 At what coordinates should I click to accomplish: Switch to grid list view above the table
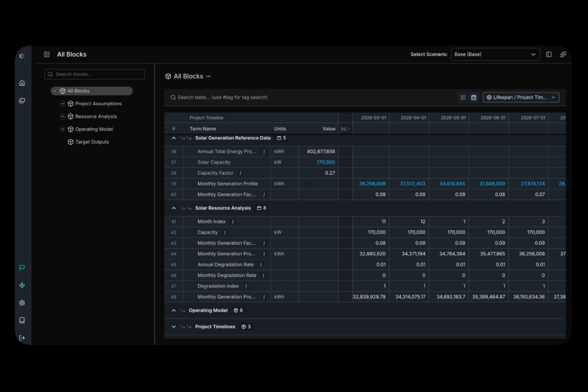[463, 97]
